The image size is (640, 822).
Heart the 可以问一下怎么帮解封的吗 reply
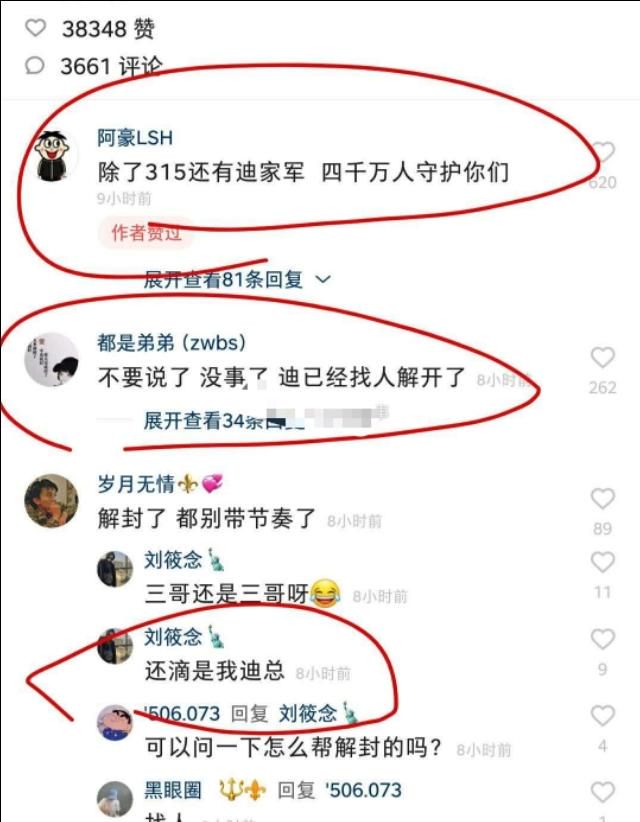[603, 716]
